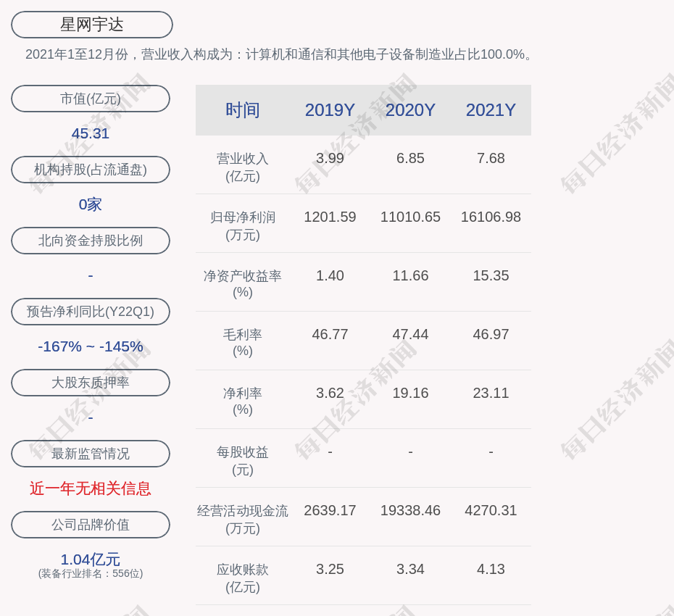
Task: Click net margin value 3.62
Action: 330,393
